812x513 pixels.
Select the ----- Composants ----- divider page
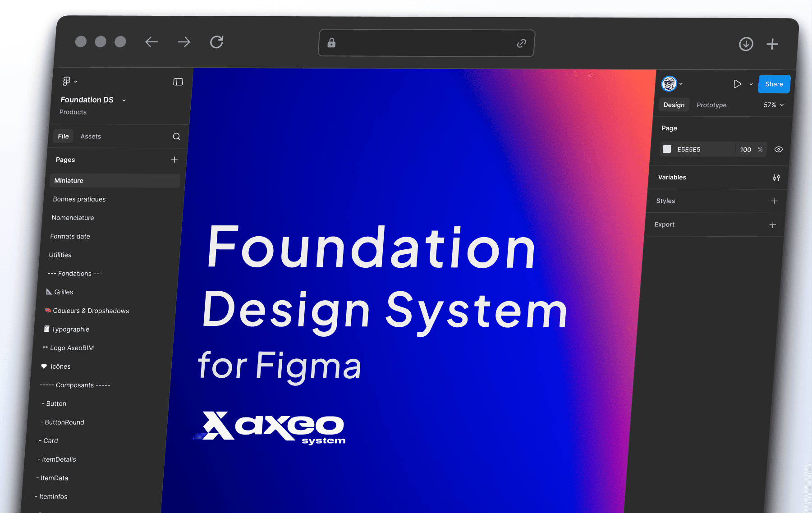75,385
